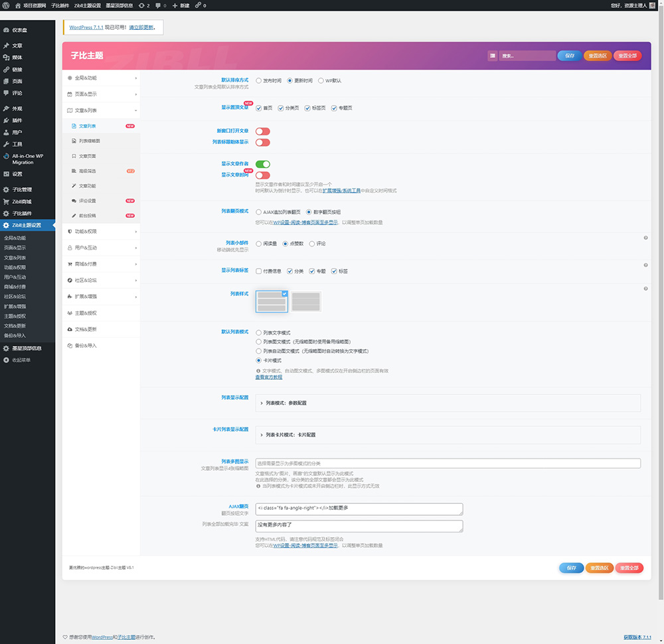
Task: Click the comments bubble icon in admin bar
Action: tap(158, 5)
